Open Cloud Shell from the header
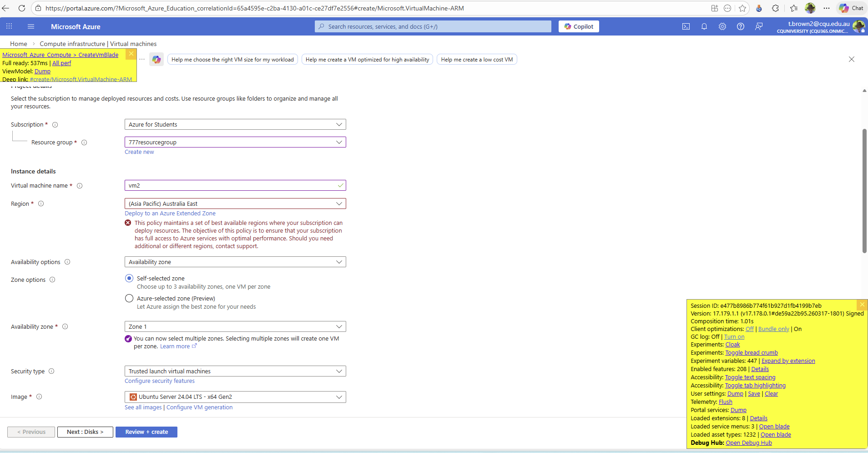The image size is (868, 453). [x=686, y=26]
